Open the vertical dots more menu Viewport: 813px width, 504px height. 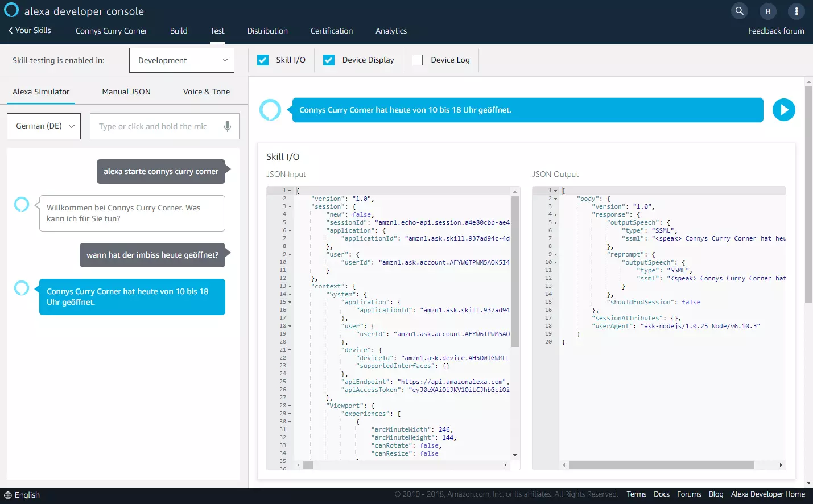(x=797, y=11)
